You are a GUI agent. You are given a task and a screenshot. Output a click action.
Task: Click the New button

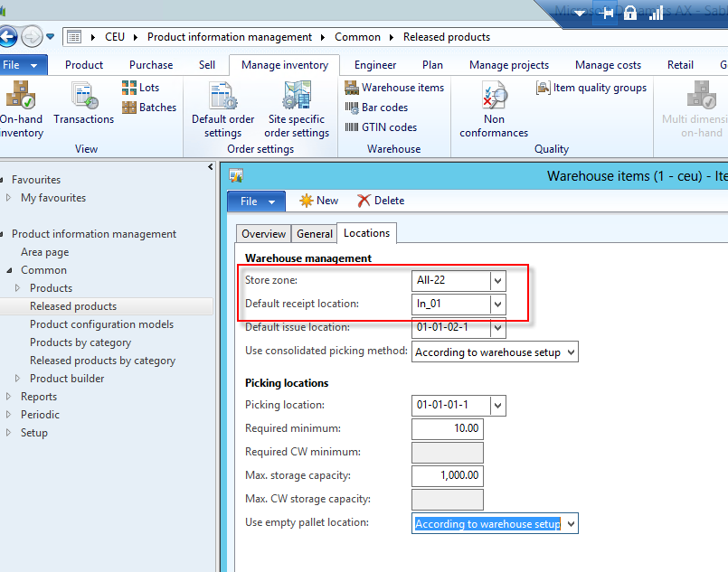pos(318,201)
